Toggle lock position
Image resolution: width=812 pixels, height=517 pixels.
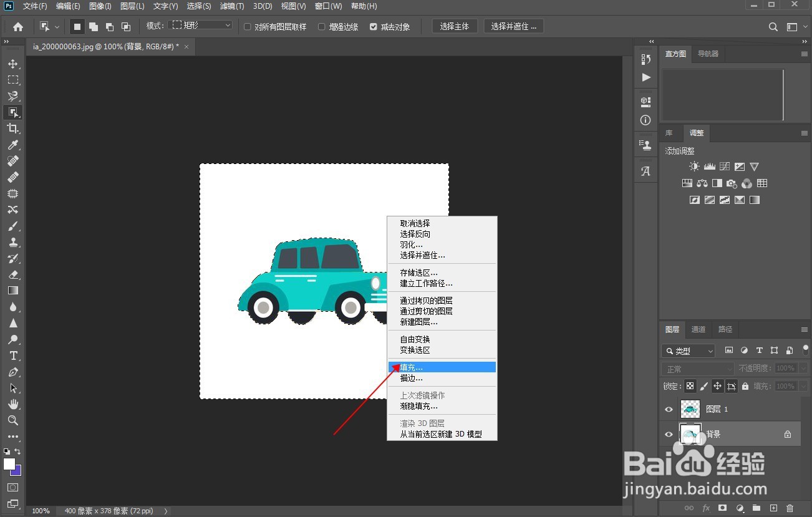coord(718,386)
